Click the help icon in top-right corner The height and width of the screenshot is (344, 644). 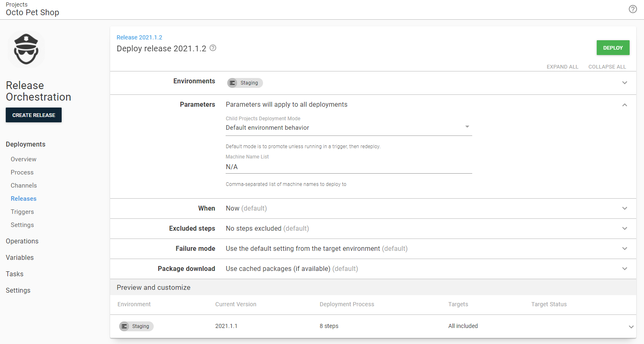click(x=632, y=9)
